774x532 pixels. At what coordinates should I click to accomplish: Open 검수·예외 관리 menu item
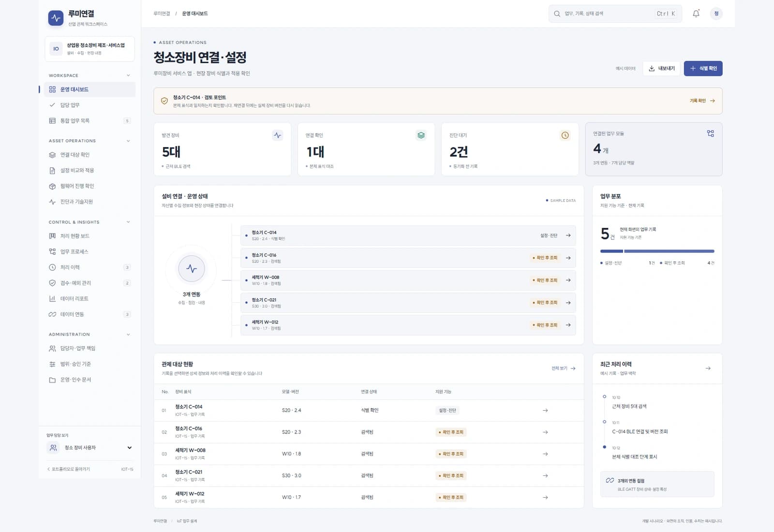pos(90,283)
